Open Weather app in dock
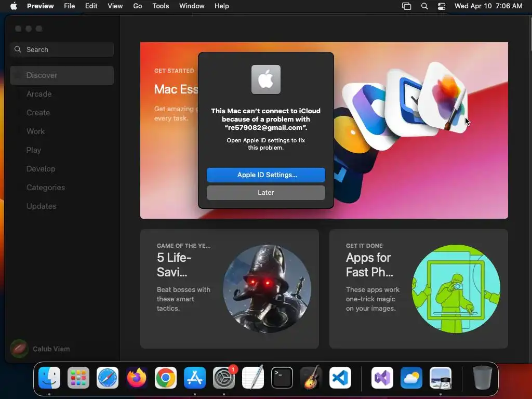This screenshot has height=399, width=532. pos(411,378)
